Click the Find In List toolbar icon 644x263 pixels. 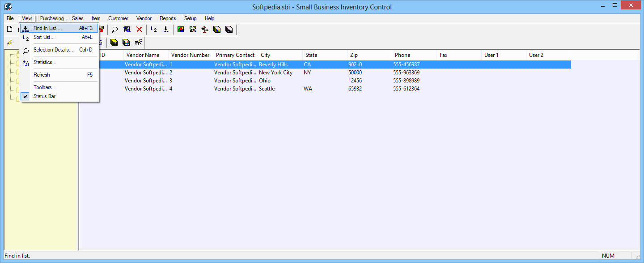[166, 30]
